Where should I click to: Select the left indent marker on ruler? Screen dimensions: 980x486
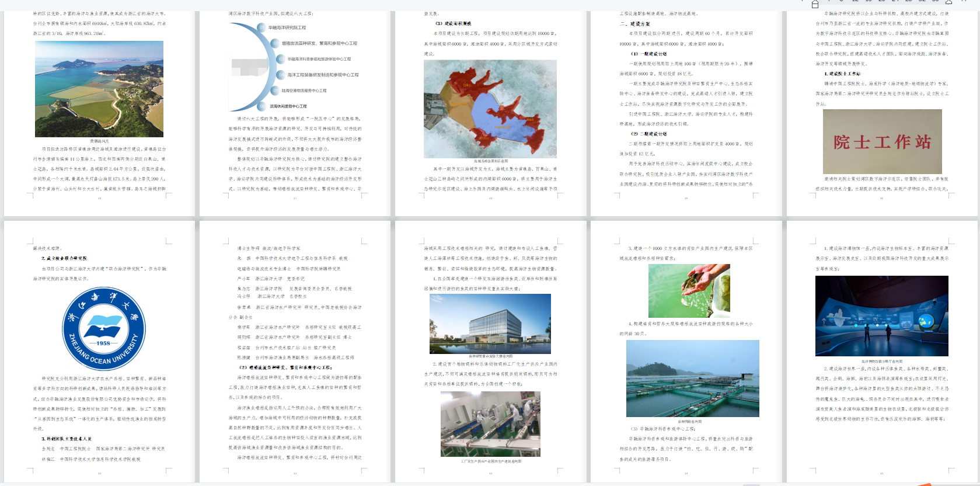[815, 4]
